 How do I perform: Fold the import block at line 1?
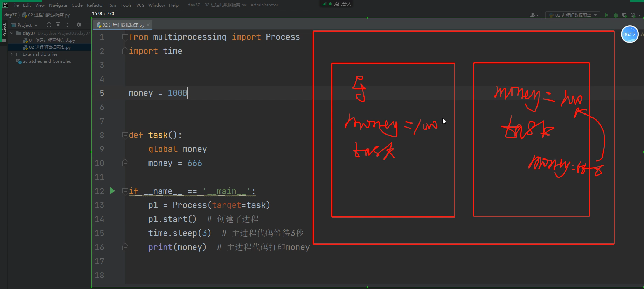tap(125, 37)
